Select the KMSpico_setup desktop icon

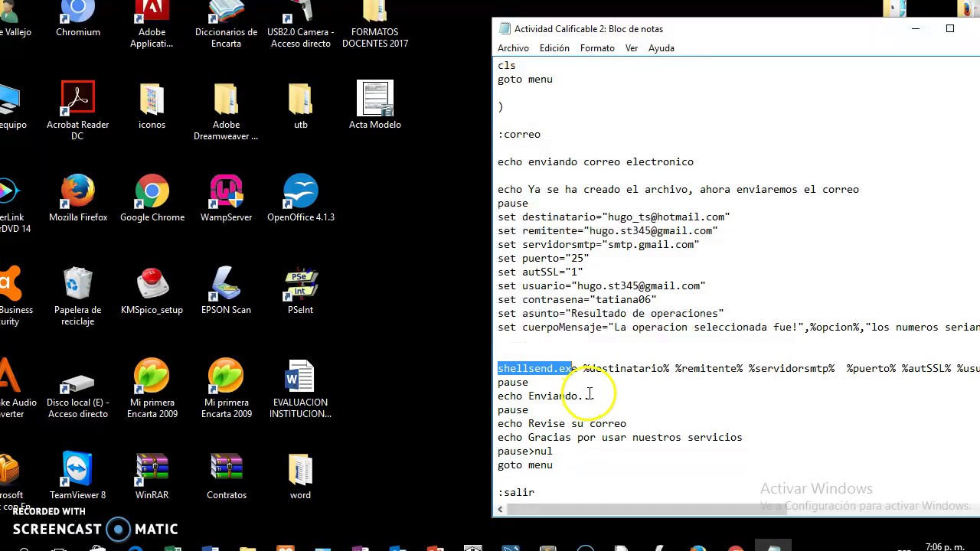tap(152, 291)
